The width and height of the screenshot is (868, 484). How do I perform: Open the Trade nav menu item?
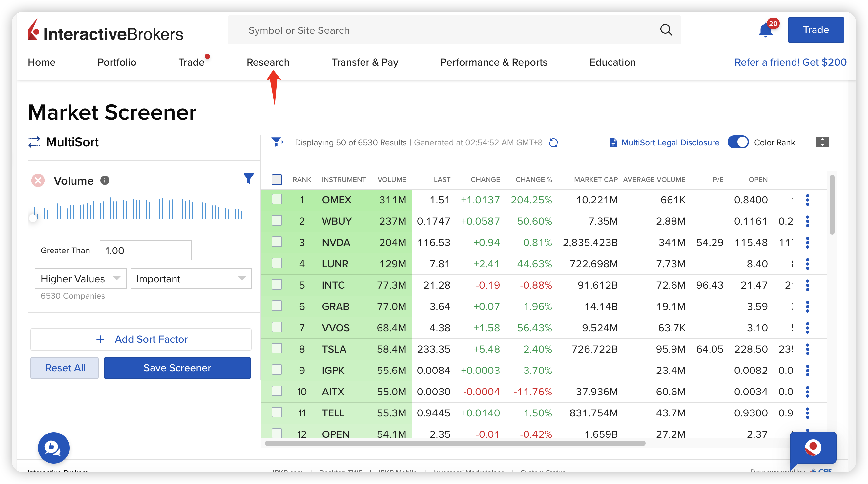click(191, 62)
